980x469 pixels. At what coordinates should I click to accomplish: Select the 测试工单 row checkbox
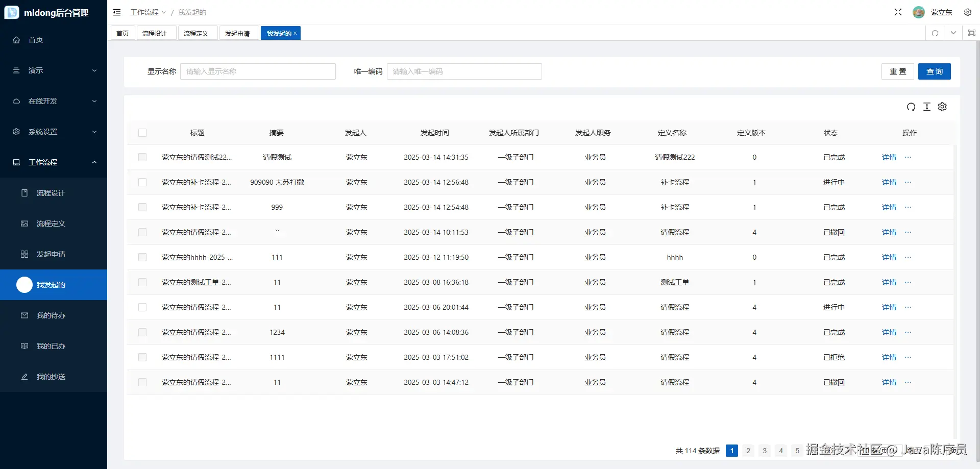coord(142,282)
